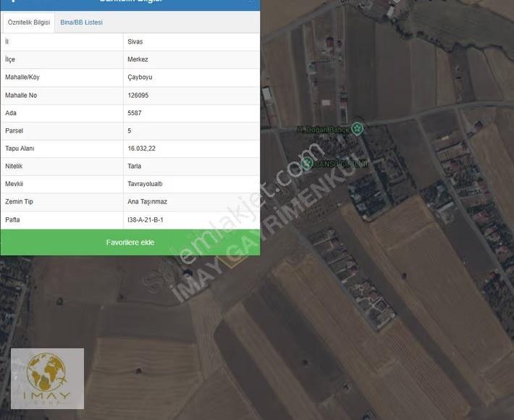Click the H. Doğan Bahçe place label
This screenshot has width=514, height=420.
click(323, 130)
